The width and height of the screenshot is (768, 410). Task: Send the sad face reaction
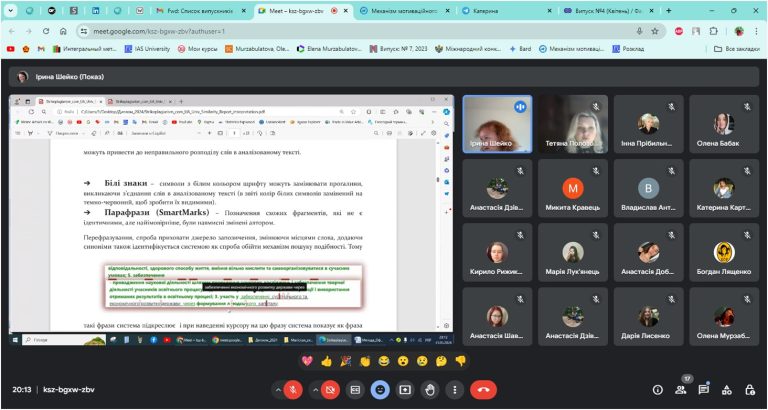pos(422,361)
